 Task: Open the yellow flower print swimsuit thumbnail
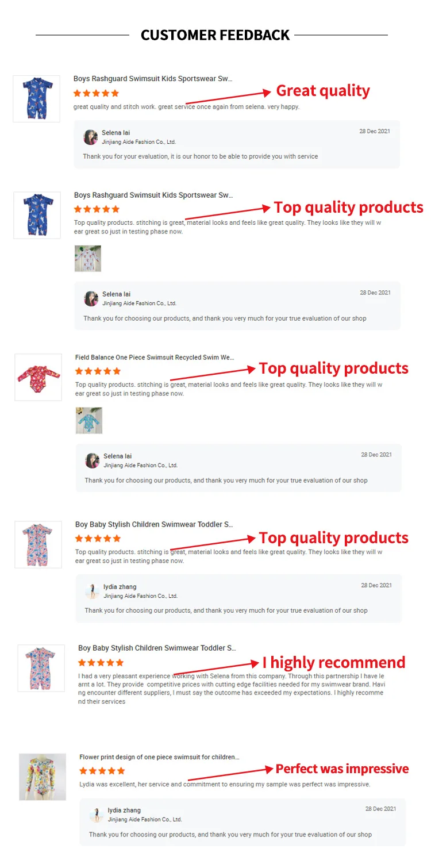tap(43, 777)
